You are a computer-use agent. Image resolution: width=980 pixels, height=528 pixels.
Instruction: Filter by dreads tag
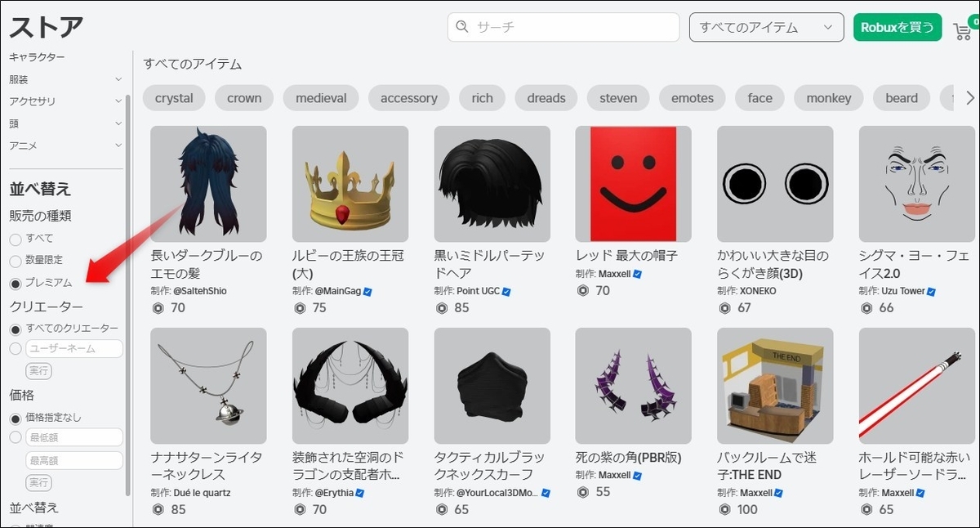(546, 98)
